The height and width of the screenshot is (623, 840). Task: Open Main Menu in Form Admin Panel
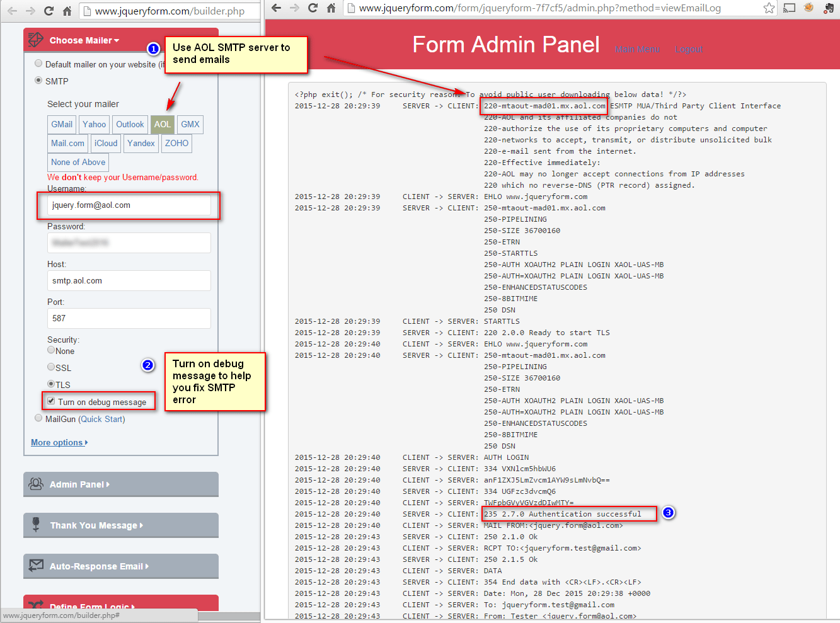[637, 49]
